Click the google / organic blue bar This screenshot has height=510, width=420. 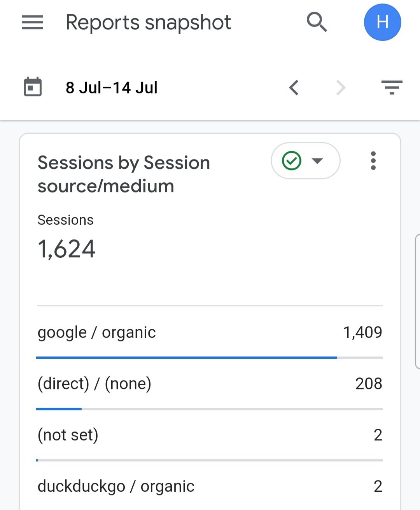click(x=187, y=358)
